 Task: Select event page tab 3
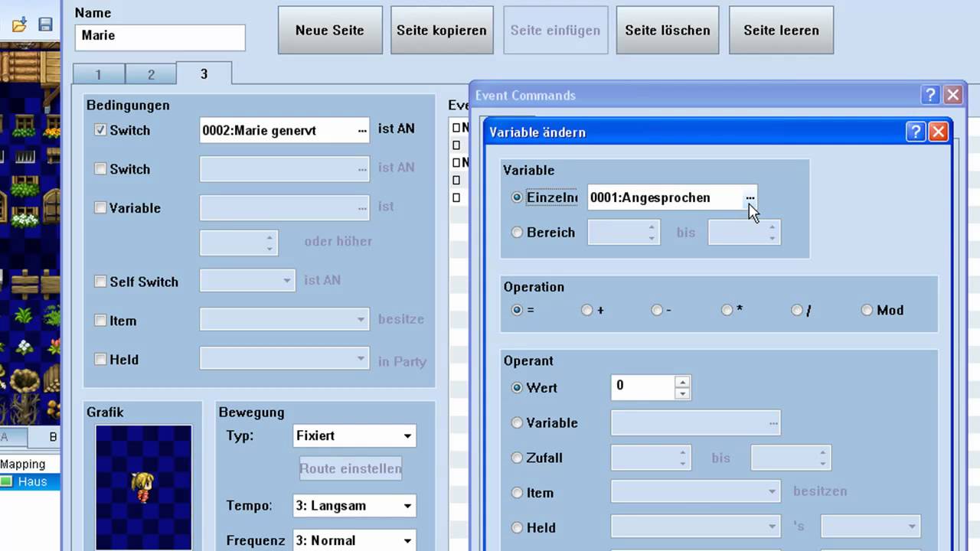coord(204,73)
